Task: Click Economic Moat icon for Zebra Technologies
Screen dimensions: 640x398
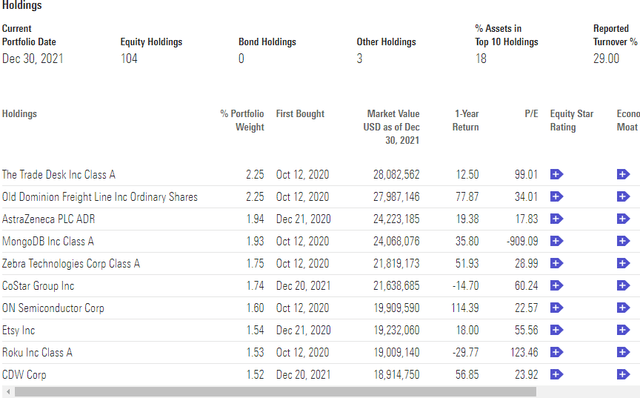Action: pos(623,264)
